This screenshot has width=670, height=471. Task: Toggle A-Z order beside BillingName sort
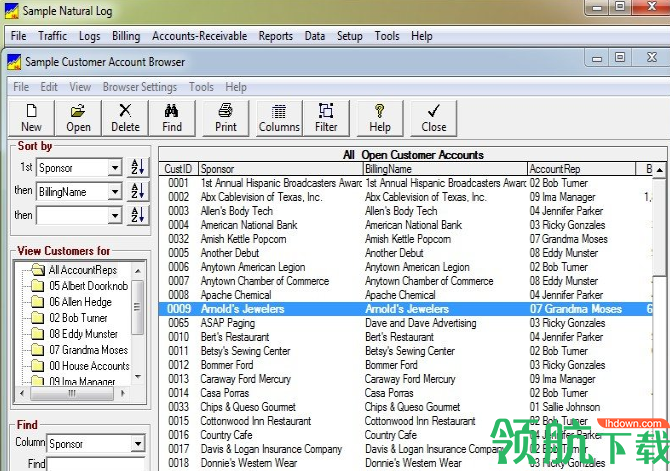[x=138, y=191]
